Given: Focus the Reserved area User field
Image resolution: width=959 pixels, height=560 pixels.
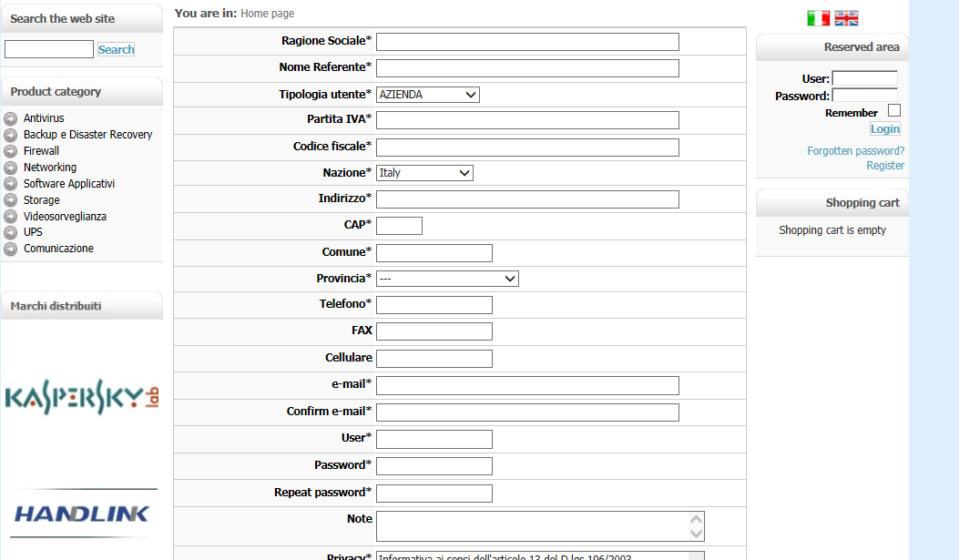Looking at the screenshot, I should click(865, 78).
